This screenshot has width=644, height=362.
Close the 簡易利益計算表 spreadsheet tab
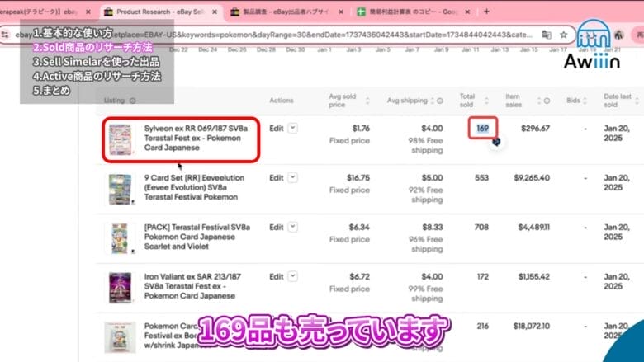click(x=467, y=12)
